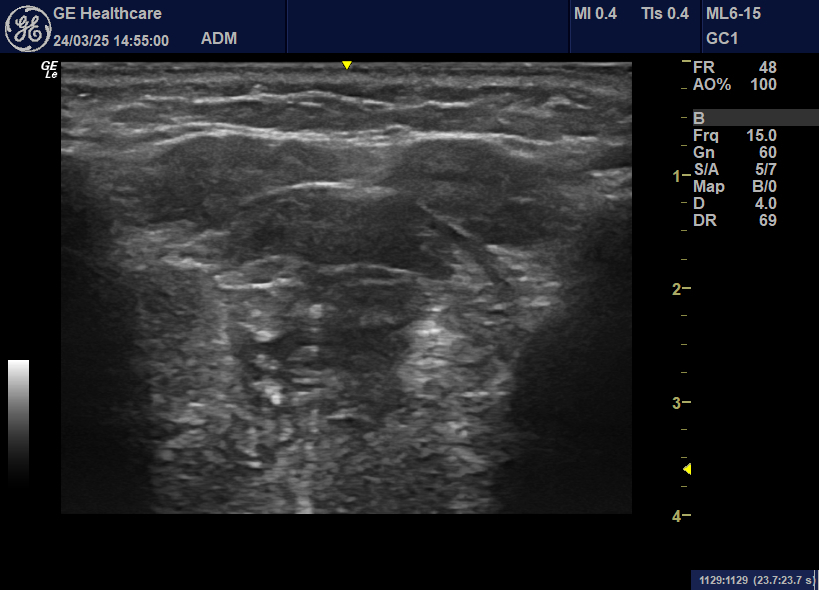Open the Frq 15.0 frequency selector
This screenshot has width=819, height=590.
pyautogui.click(x=733, y=135)
